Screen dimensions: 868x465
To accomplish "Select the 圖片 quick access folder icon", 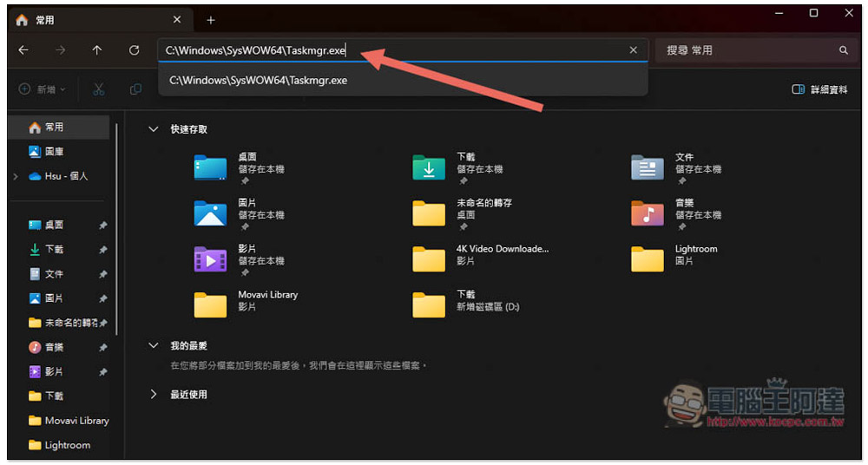I will [x=210, y=213].
